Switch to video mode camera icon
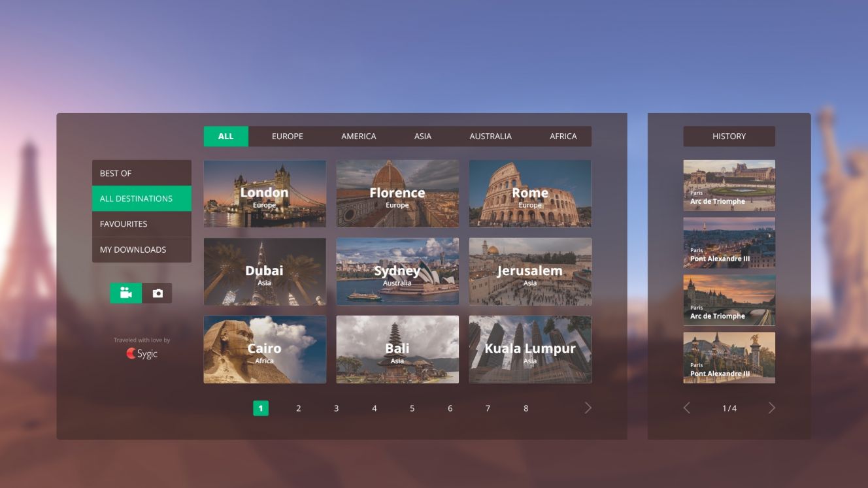This screenshot has width=868, height=488. 125,293
